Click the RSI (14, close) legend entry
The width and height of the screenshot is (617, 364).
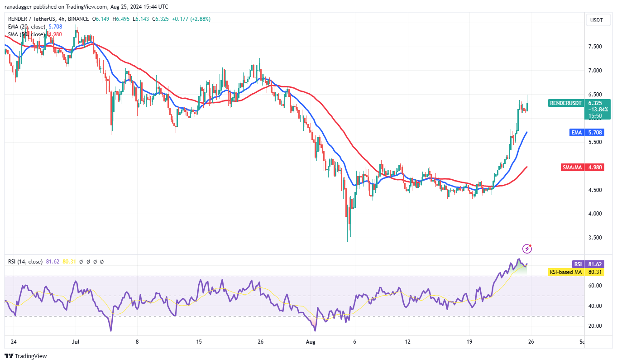25,262
